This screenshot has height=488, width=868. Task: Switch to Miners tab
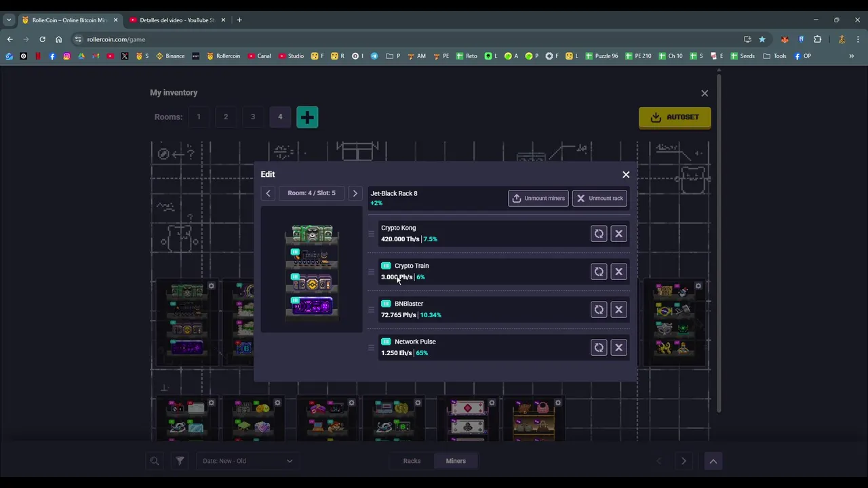pos(456,461)
